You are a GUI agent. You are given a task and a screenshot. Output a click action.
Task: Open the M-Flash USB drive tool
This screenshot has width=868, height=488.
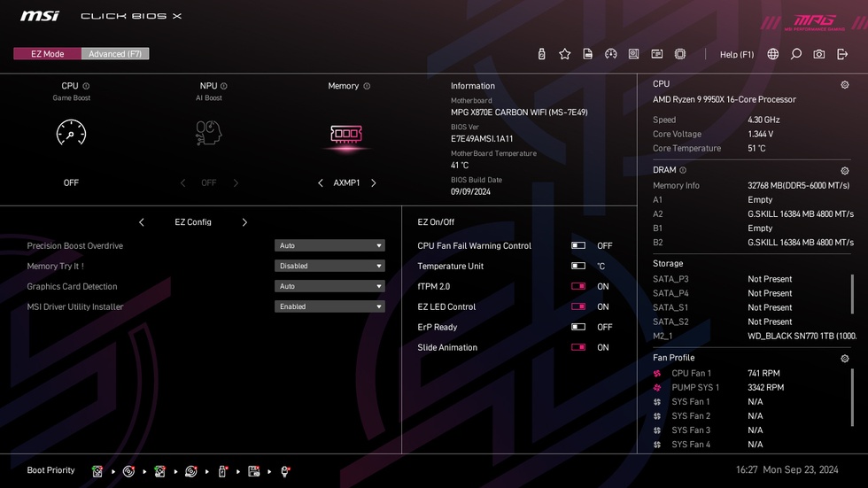coord(541,54)
